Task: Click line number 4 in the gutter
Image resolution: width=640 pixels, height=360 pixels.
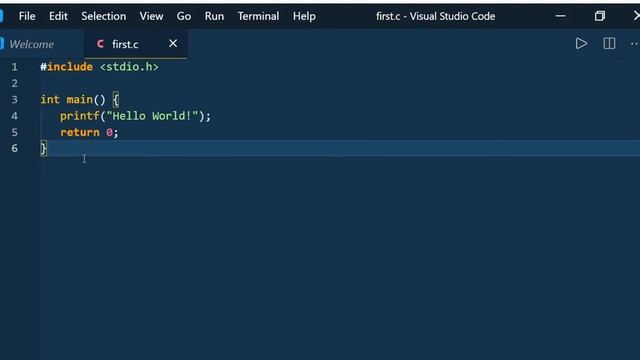Action: (15, 116)
